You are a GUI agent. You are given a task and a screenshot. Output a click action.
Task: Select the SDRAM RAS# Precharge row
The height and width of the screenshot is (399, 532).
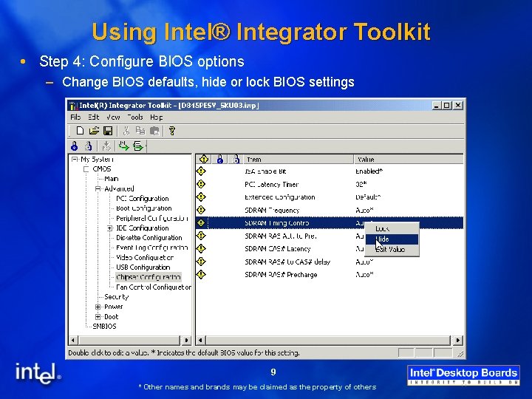[x=330, y=274]
